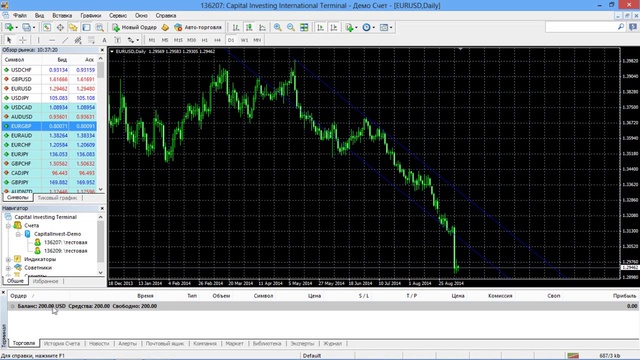Toggle the Data Window crosshair-target icon
This screenshot has width=640, height=360.
coord(60,27)
